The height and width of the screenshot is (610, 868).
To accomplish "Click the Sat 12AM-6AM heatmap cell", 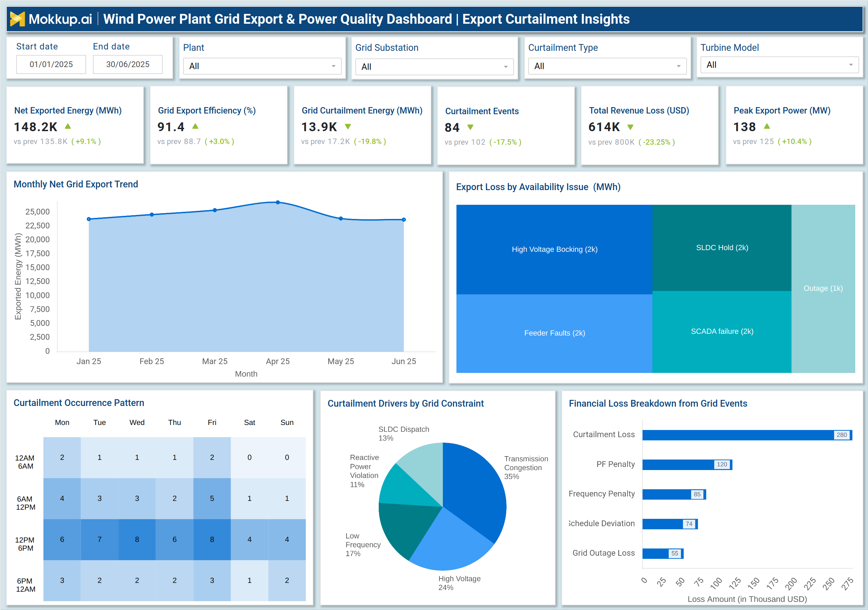I will coord(250,458).
